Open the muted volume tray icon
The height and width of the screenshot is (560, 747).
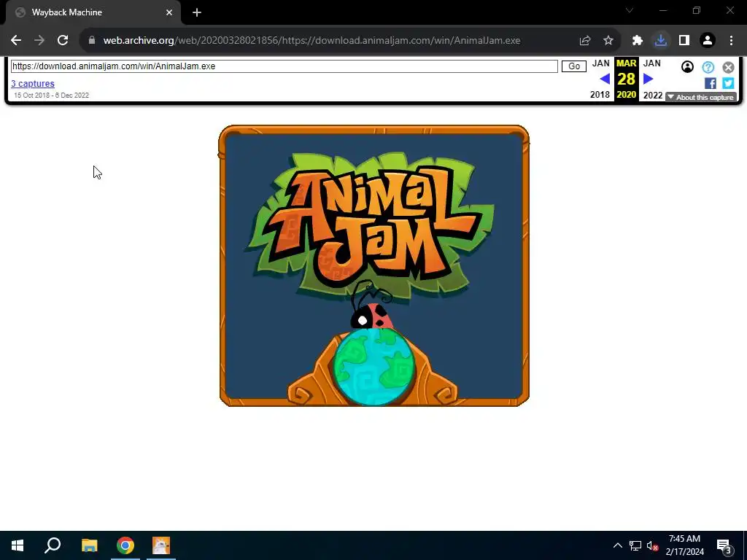(652, 545)
